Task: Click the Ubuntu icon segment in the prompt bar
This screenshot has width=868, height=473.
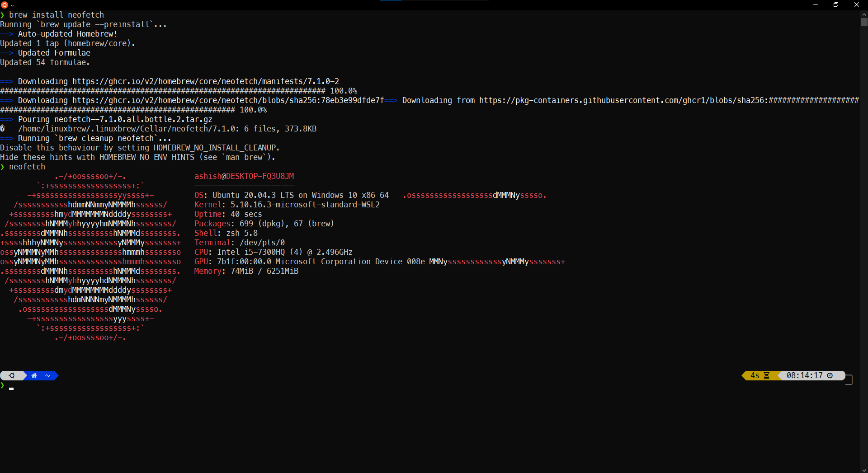Action: click(x=12, y=375)
